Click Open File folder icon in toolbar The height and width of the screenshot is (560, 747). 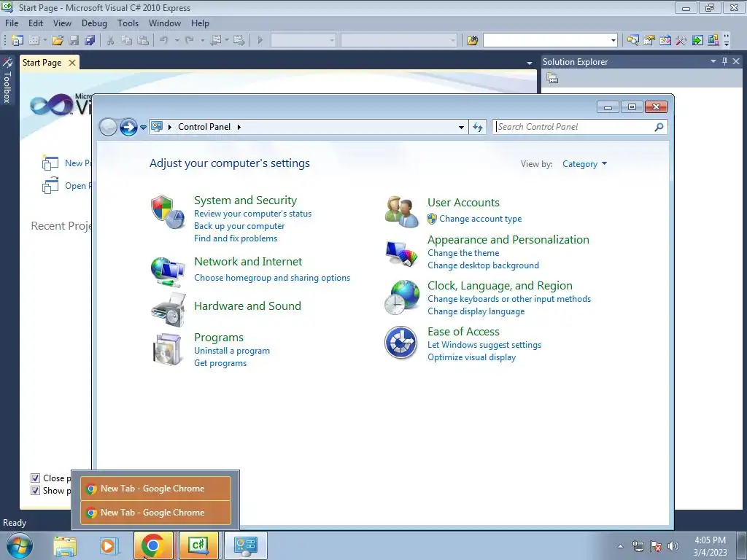point(58,41)
